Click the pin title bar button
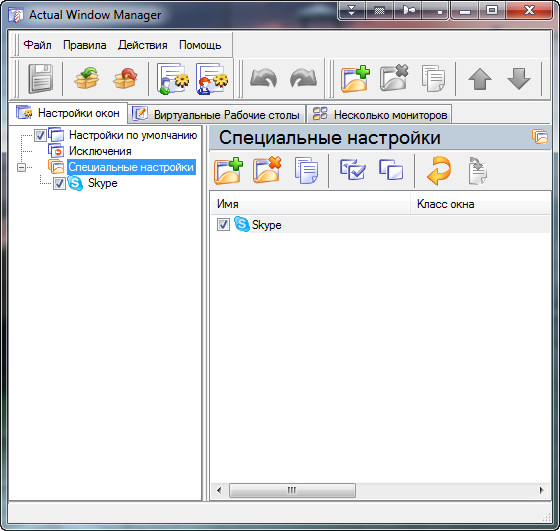560x531 pixels. pyautogui.click(x=408, y=10)
